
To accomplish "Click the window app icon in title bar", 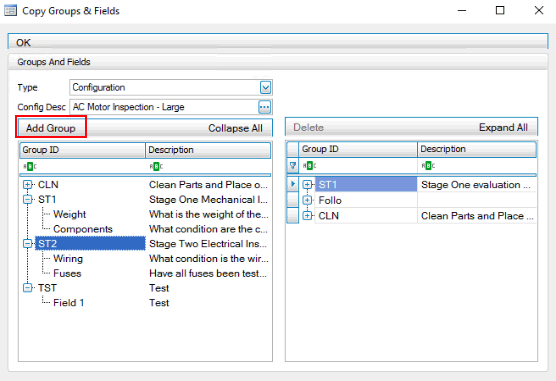I will (10, 10).
